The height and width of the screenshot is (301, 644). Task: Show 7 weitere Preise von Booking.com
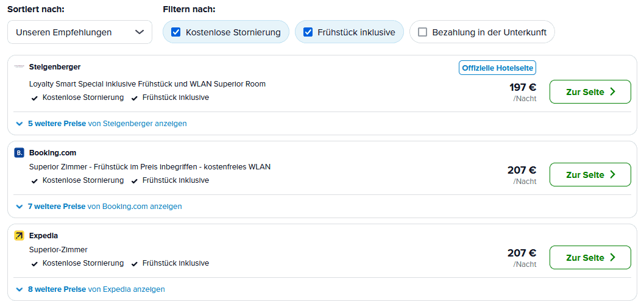pos(105,207)
